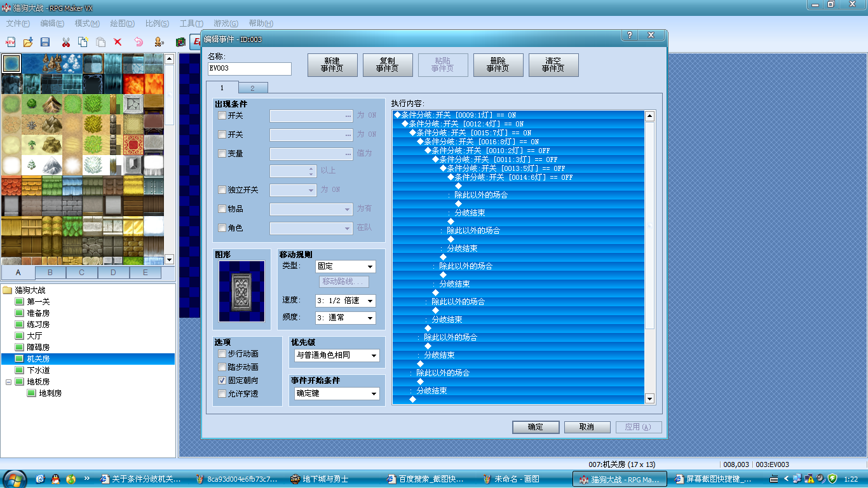Viewport: 868px width, 488px height.
Task: Enable the 步行动画 option
Action: pyautogui.click(x=222, y=353)
